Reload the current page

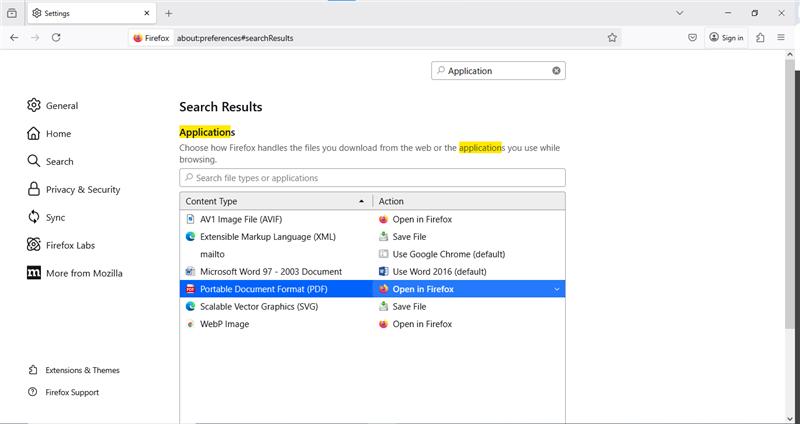[56, 38]
